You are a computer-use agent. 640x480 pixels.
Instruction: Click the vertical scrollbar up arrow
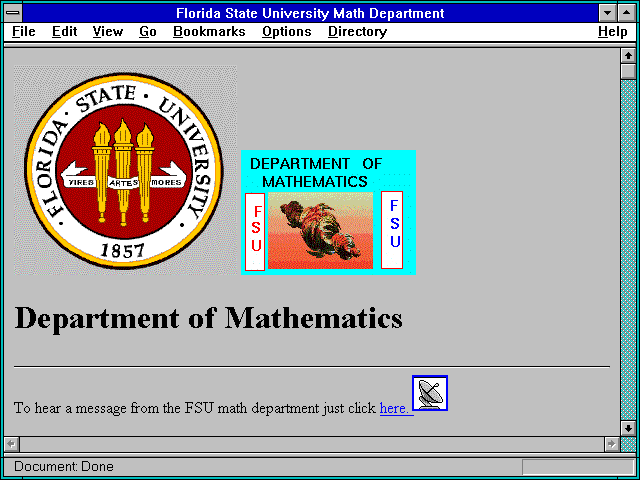coord(628,56)
